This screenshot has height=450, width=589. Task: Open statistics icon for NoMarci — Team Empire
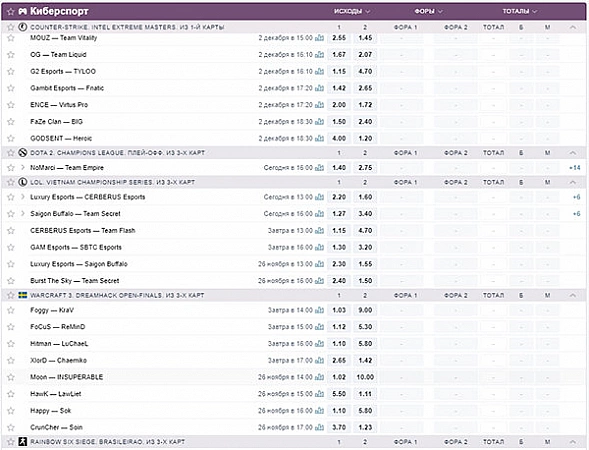[x=319, y=168]
